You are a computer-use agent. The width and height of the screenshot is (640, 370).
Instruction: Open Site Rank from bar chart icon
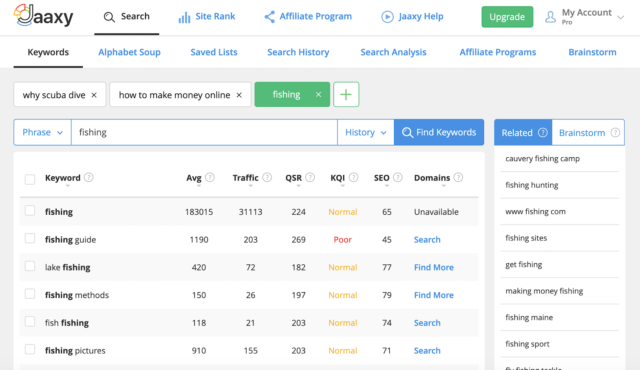coord(184,17)
